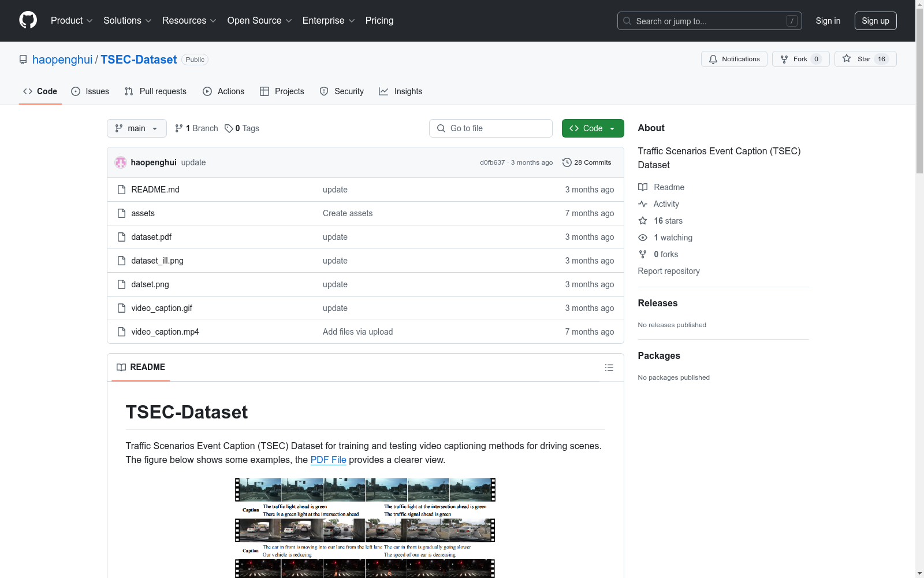Click the file icon next to dataset_ill.png
This screenshot has height=578, width=924.
pyautogui.click(x=121, y=261)
